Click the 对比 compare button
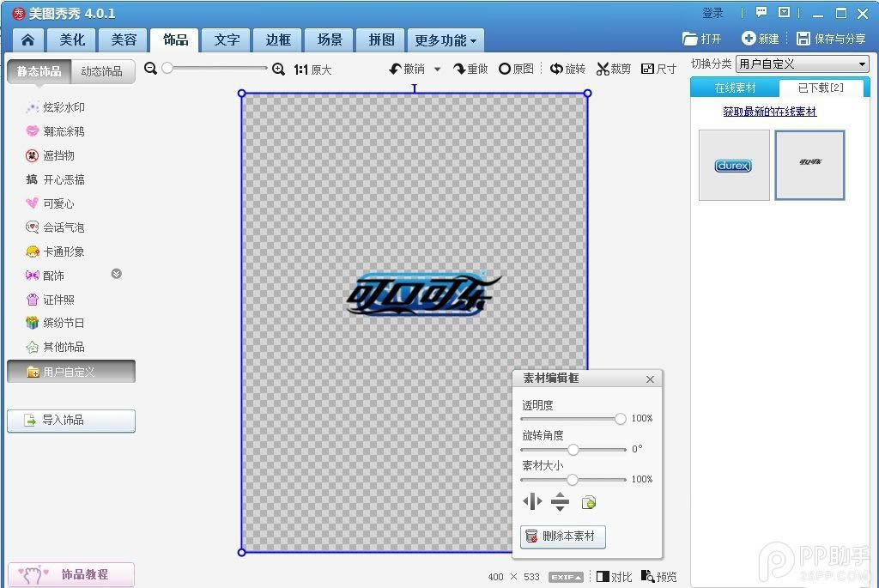 pos(614,577)
